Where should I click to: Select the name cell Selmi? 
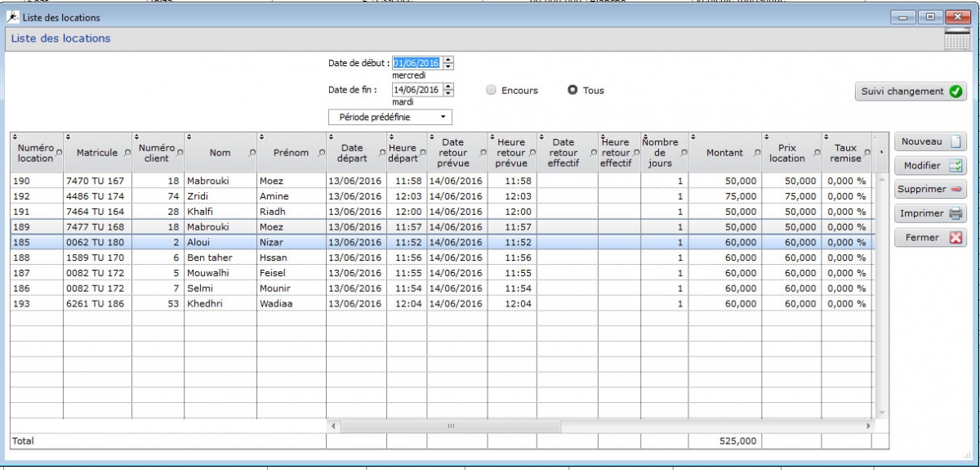[x=220, y=289]
